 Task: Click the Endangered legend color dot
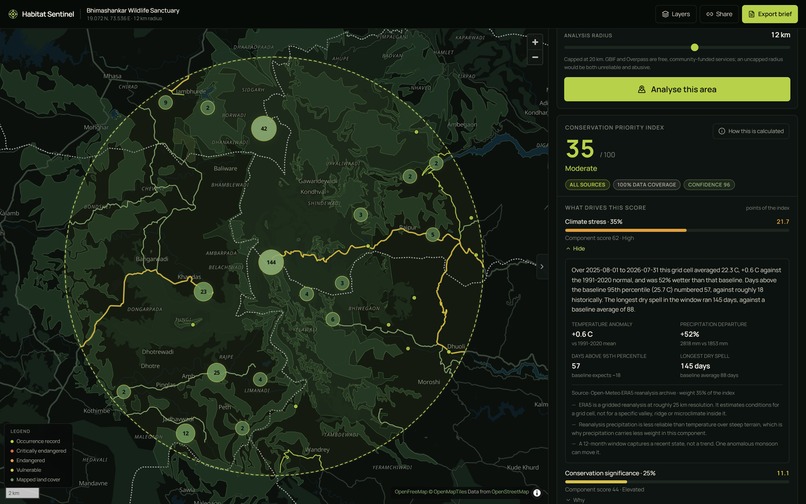click(12, 460)
